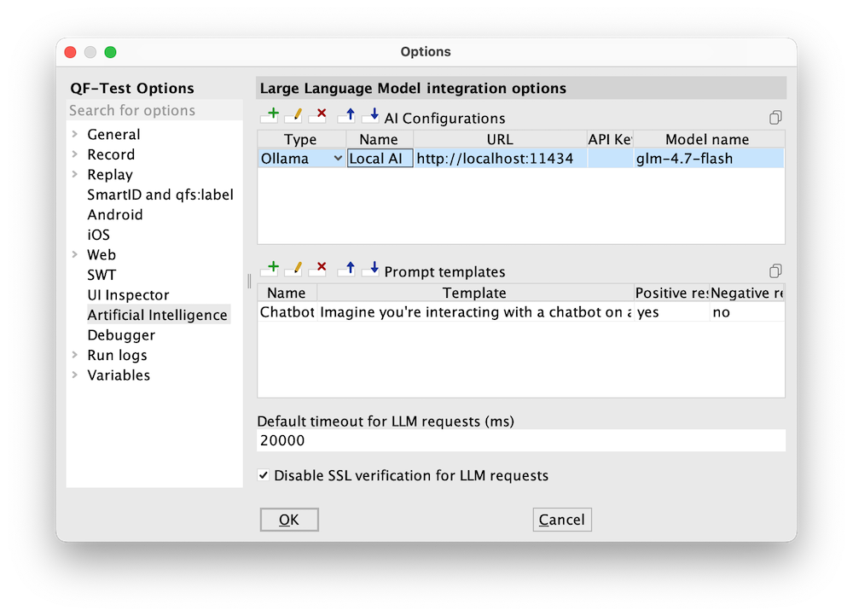Viewport: 853px width, 616px height.
Task: Expand the Web options section
Action: [76, 254]
